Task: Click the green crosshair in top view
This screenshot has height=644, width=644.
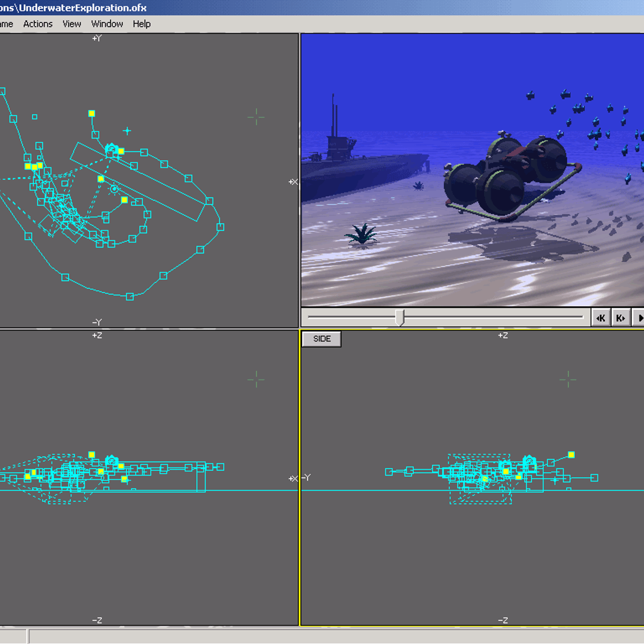Action: pos(256,117)
